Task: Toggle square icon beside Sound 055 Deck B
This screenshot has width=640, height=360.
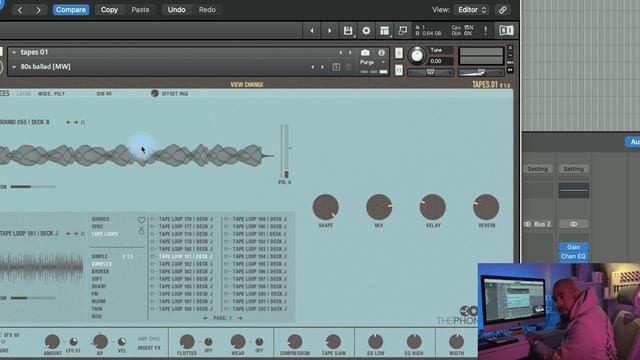Action: pos(83,122)
